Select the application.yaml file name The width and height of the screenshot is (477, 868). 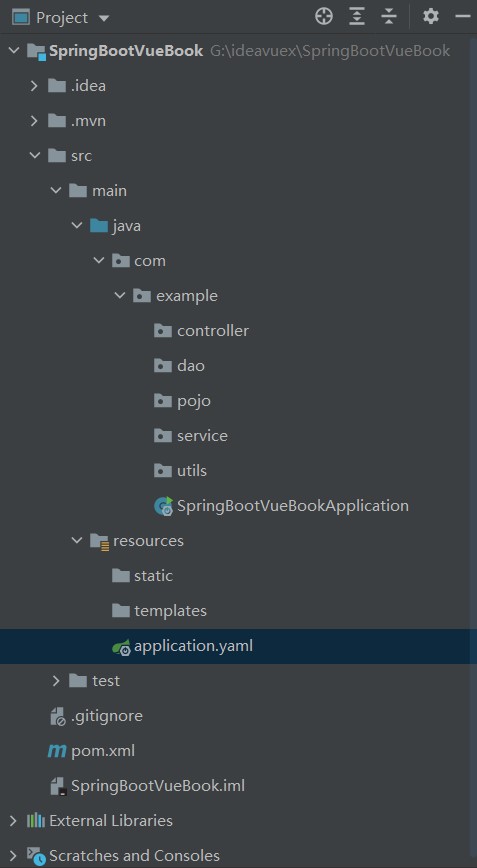click(x=194, y=646)
